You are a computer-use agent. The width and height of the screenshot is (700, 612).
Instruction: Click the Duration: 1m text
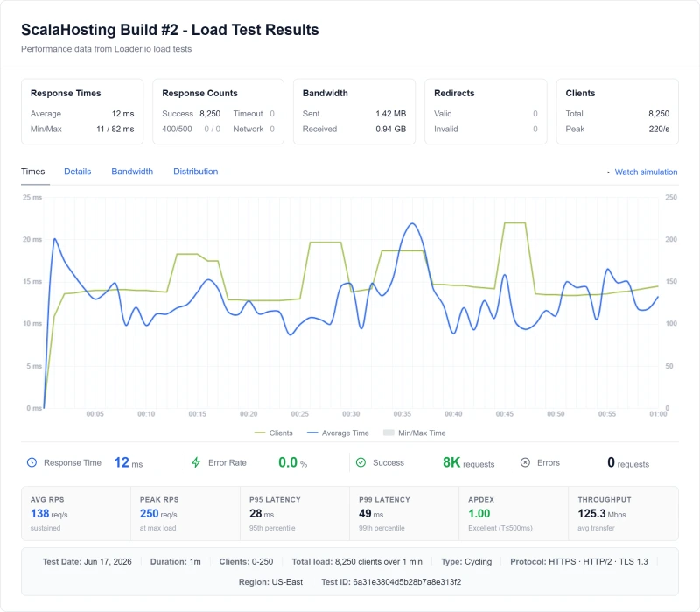coord(176,561)
